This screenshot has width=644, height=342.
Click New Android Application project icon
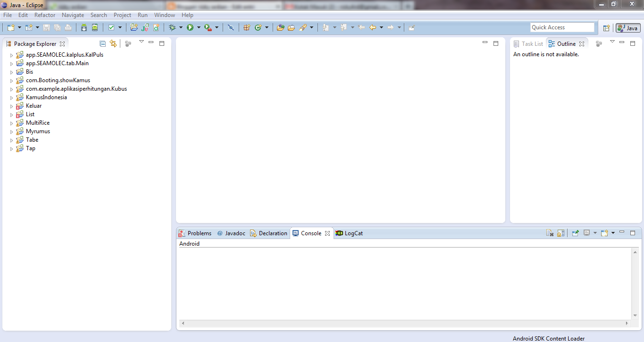pyautogui.click(x=134, y=28)
